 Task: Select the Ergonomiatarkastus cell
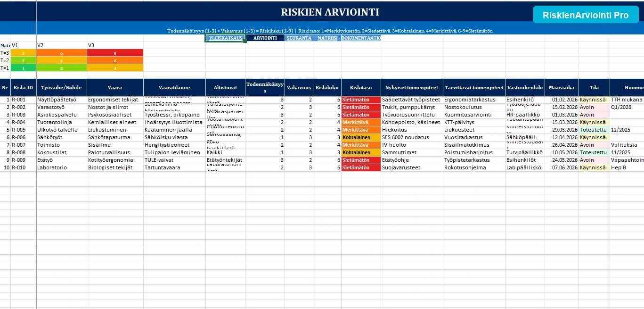point(474,100)
